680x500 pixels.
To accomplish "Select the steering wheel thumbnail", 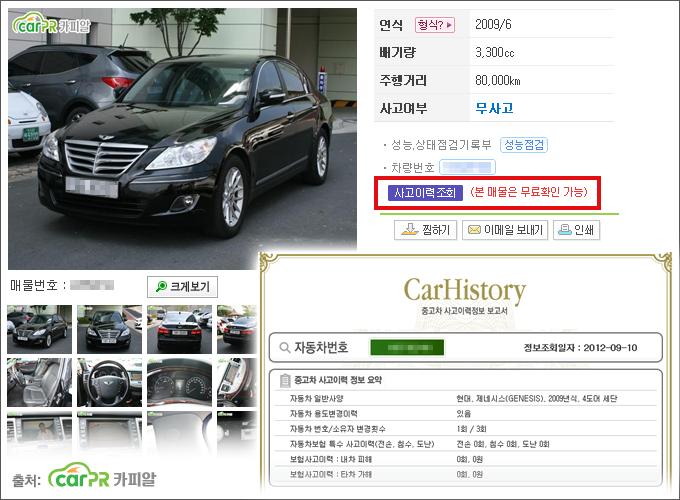I will (109, 382).
